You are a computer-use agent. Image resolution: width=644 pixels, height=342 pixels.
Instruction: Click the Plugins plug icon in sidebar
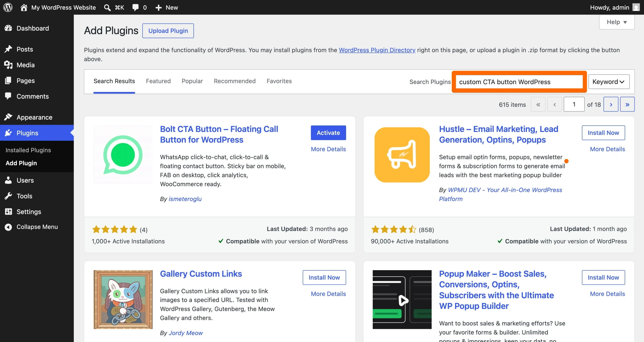[x=8, y=133]
